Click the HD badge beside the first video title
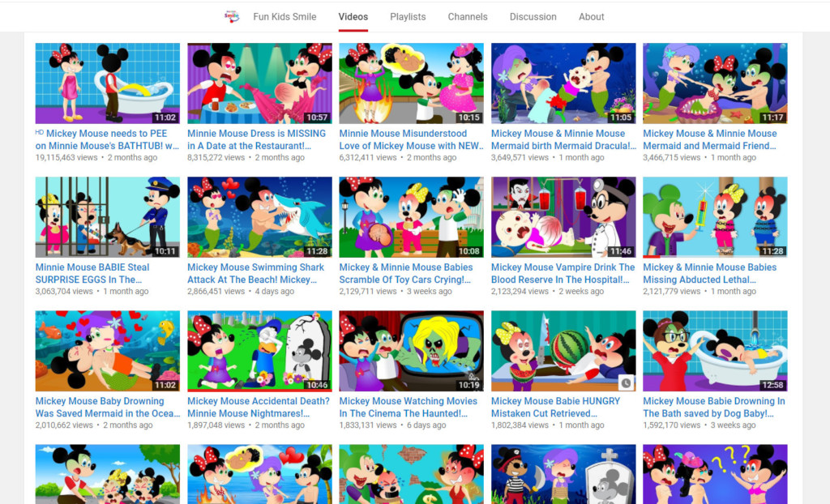 pyautogui.click(x=40, y=132)
